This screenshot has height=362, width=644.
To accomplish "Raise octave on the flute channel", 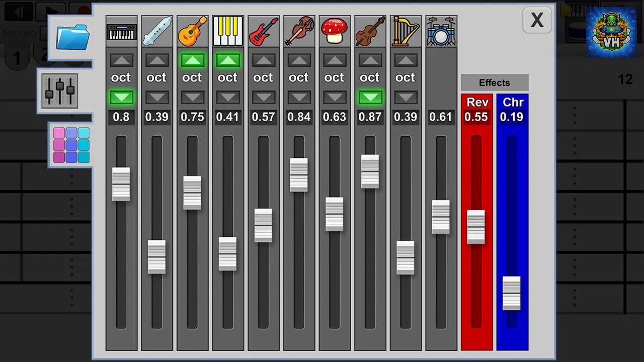I will tap(157, 60).
